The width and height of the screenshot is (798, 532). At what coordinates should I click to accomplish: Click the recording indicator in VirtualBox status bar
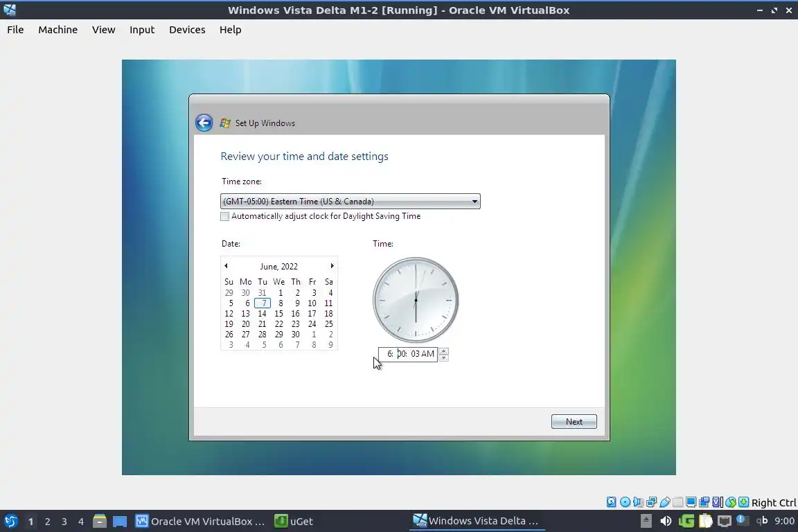click(704, 502)
